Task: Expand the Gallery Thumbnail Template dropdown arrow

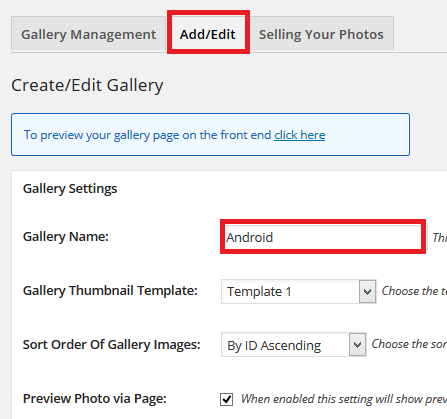Action: [x=367, y=292]
